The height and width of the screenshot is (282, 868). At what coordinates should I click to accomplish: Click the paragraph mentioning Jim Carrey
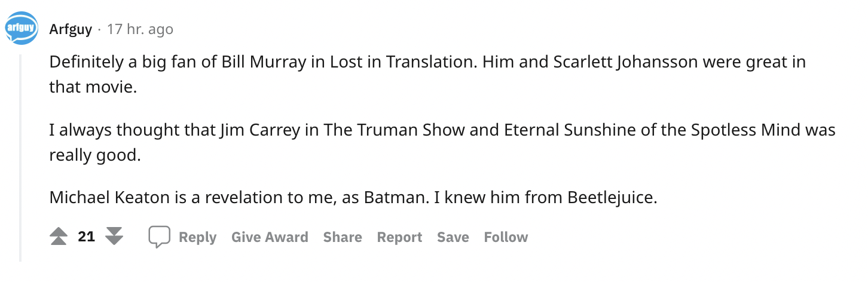coord(442,143)
